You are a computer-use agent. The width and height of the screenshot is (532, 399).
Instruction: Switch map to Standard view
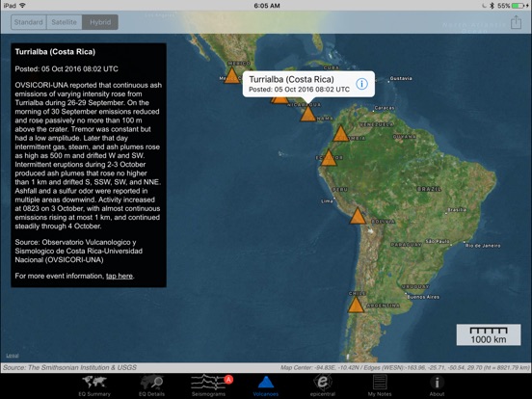(x=29, y=22)
